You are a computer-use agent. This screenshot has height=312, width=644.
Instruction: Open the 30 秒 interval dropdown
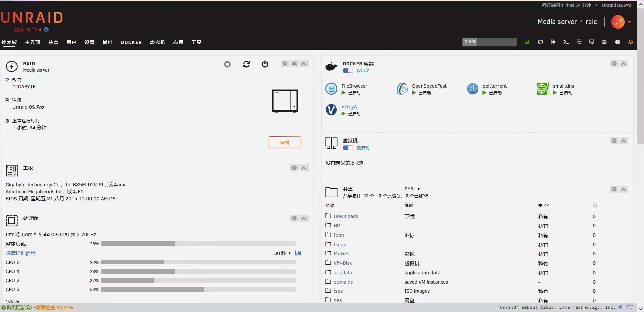[282, 253]
